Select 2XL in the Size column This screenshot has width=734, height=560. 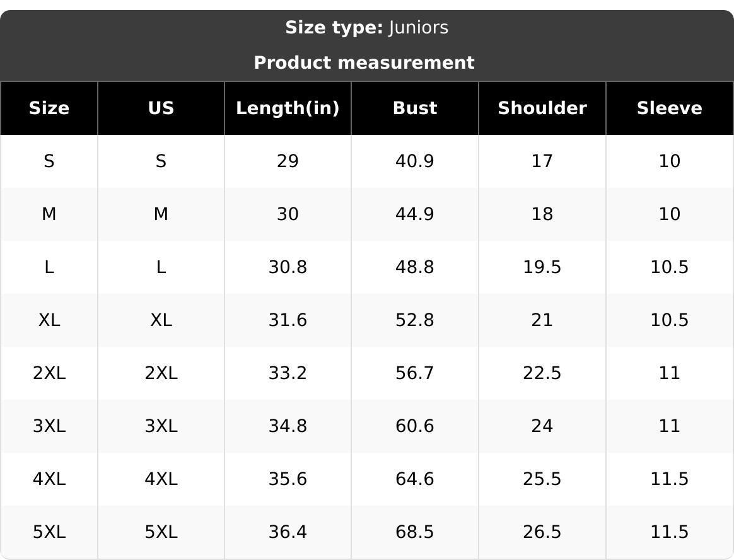point(49,373)
